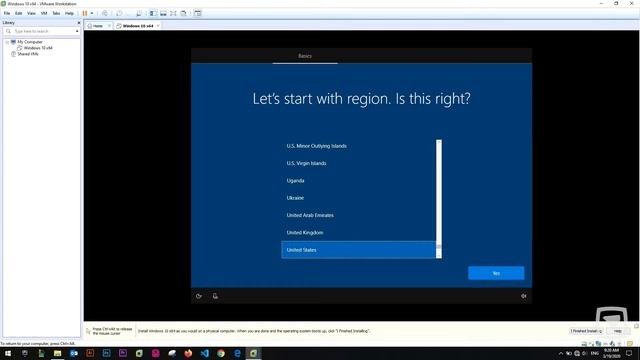
Task: Open the power options dropdown beside pause
Action: click(92, 13)
